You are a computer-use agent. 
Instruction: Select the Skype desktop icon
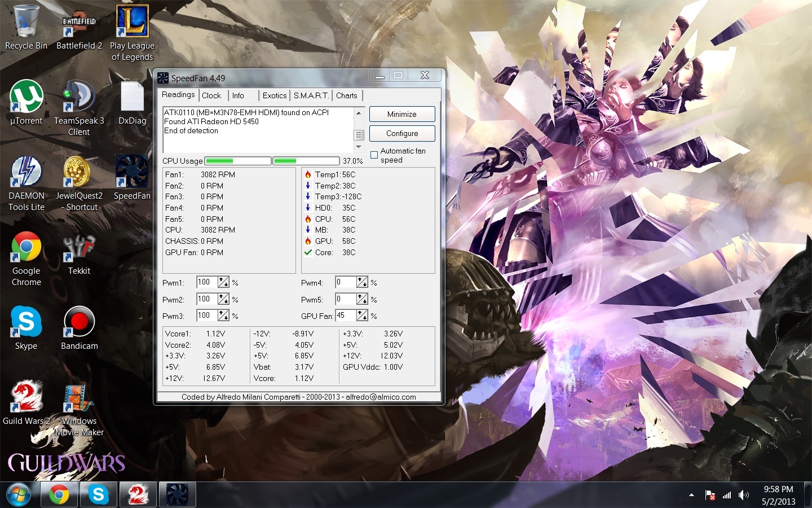(26, 328)
